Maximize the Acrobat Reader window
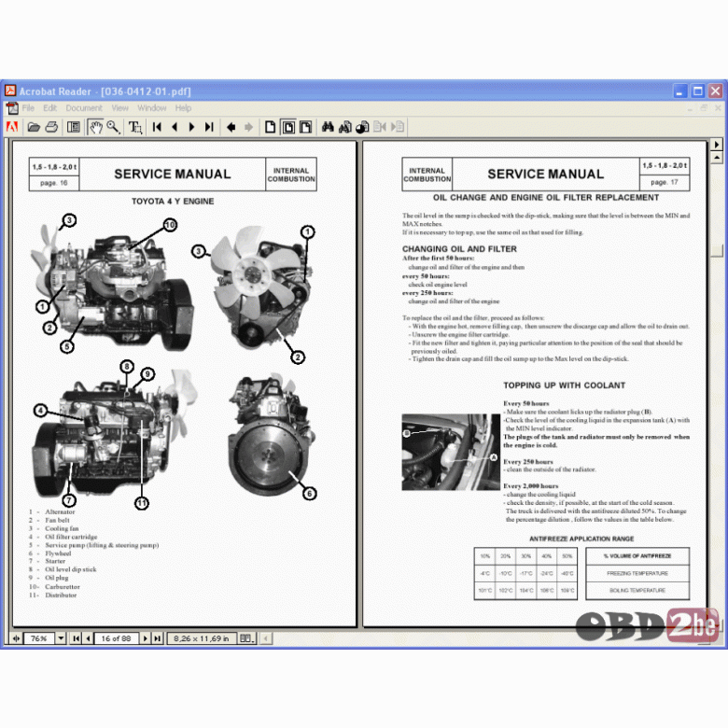This screenshot has width=728, height=728. click(697, 91)
